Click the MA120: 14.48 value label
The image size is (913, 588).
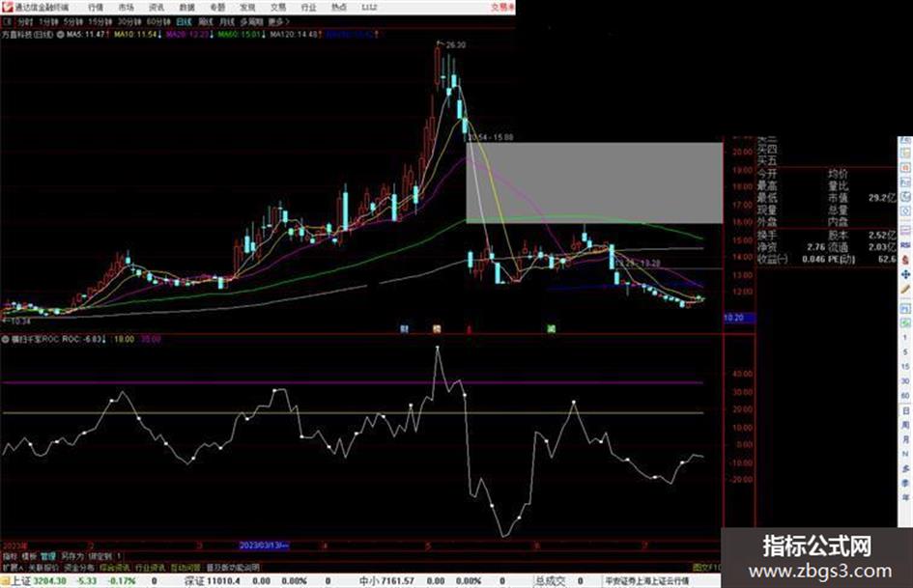point(295,35)
